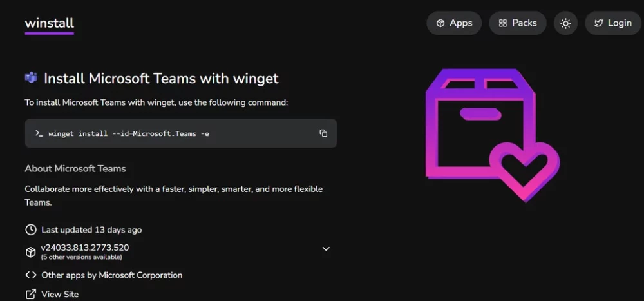Click the terminal prompt icon in command box

click(x=39, y=133)
